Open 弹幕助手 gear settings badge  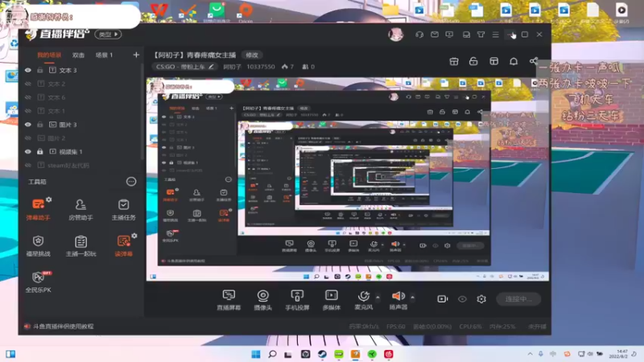point(49,200)
